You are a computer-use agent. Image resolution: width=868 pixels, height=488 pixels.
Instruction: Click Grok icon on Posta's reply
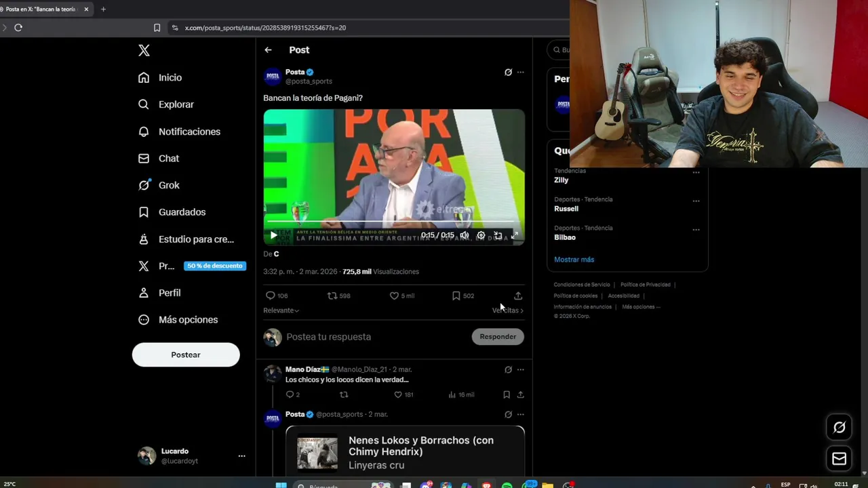pos(508,414)
